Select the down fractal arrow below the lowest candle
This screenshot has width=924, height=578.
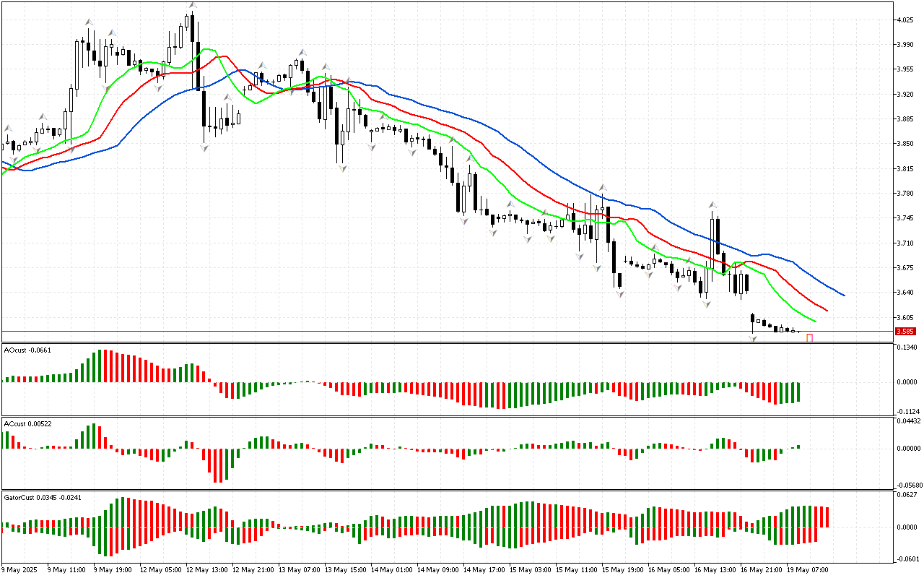[x=753, y=338]
